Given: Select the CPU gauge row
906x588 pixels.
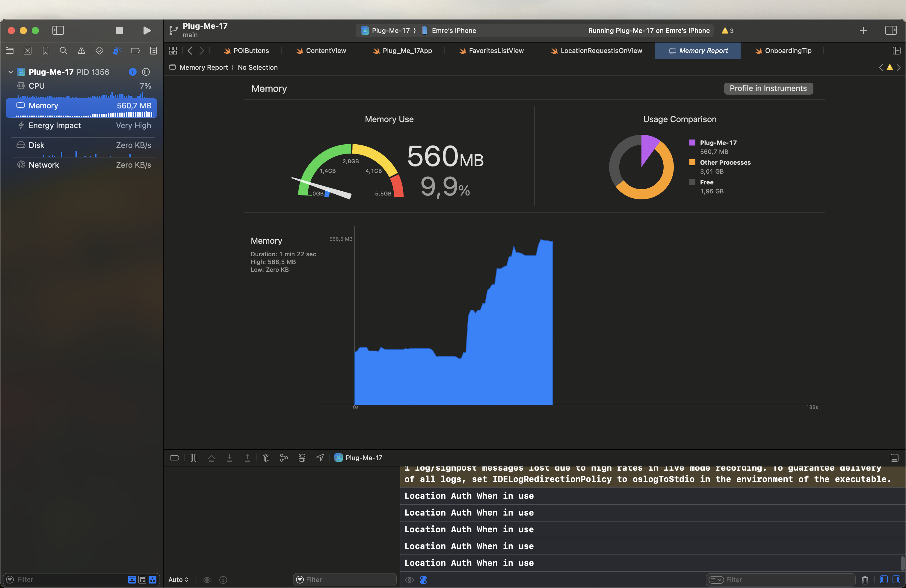Looking at the screenshot, I should pyautogui.click(x=81, y=89).
